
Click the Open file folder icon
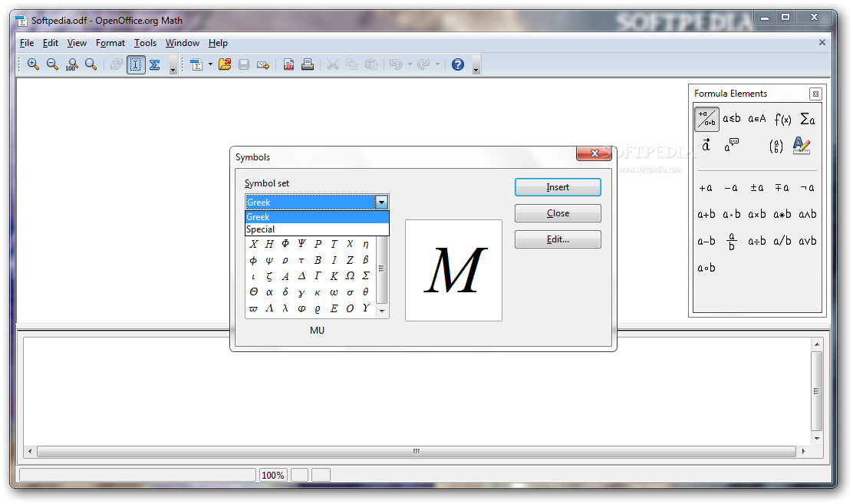point(225,64)
